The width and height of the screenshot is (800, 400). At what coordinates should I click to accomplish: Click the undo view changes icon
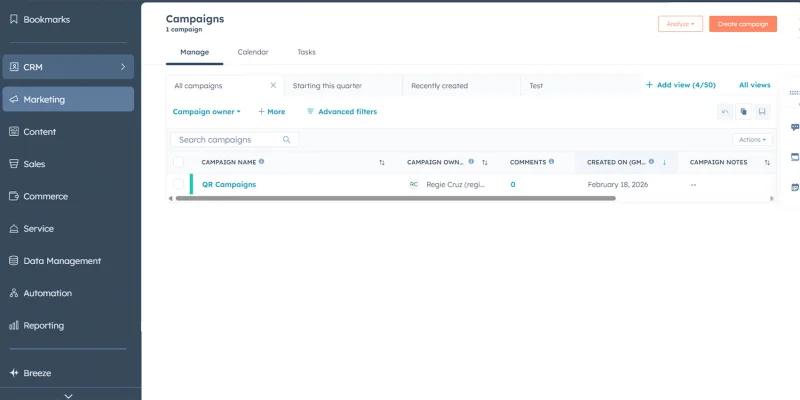[x=725, y=112]
